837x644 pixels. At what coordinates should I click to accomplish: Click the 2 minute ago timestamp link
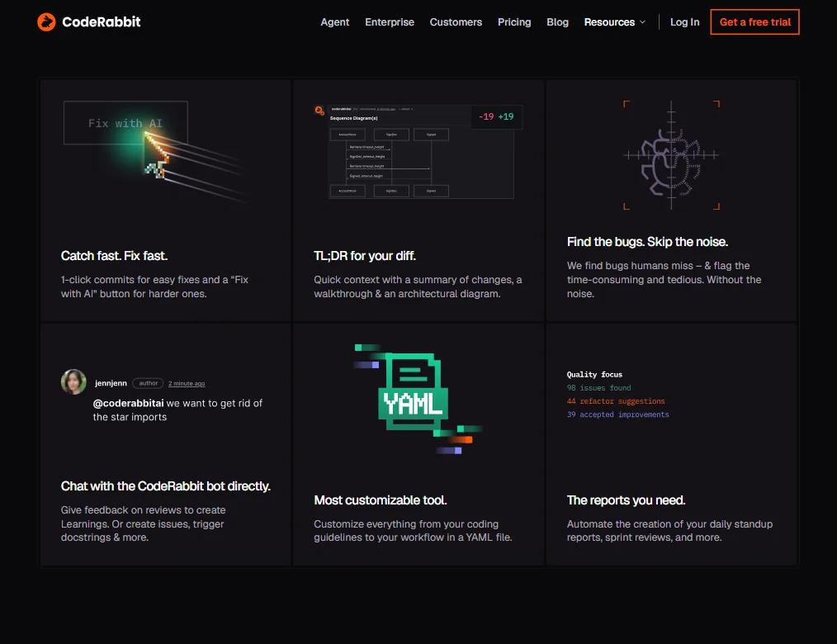point(187,383)
